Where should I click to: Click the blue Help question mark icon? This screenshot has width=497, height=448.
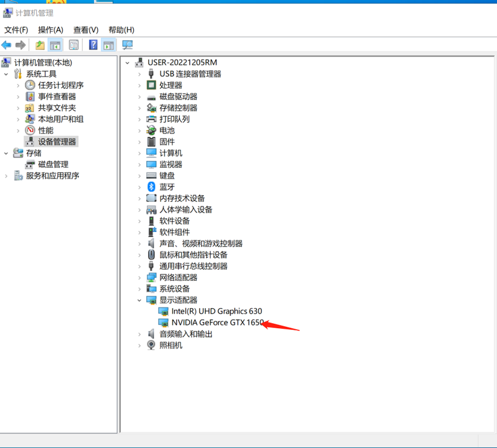point(93,45)
